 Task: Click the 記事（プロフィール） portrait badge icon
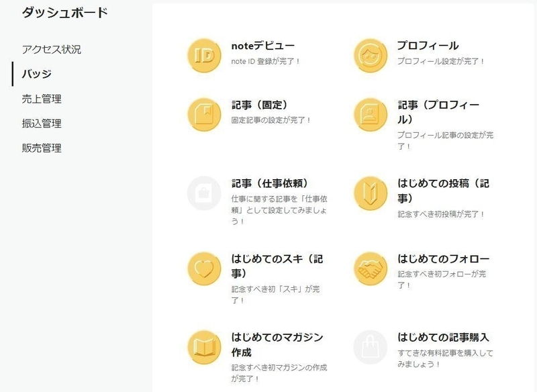(371, 115)
